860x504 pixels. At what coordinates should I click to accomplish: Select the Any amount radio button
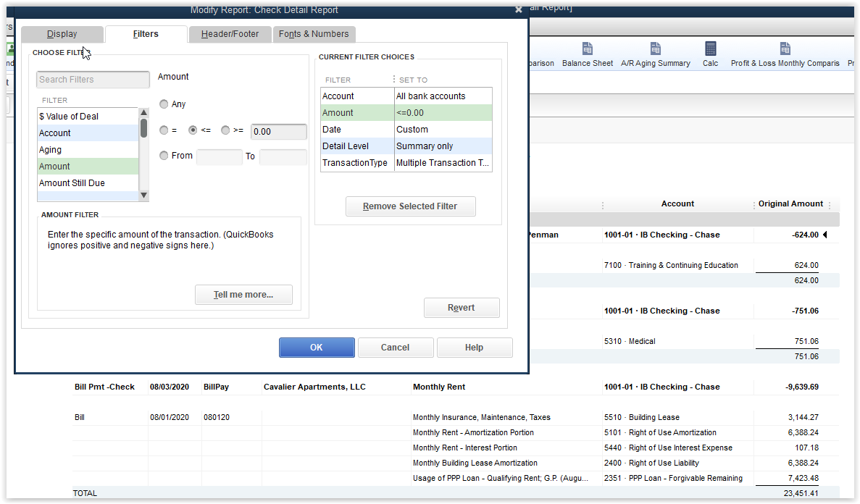(164, 104)
